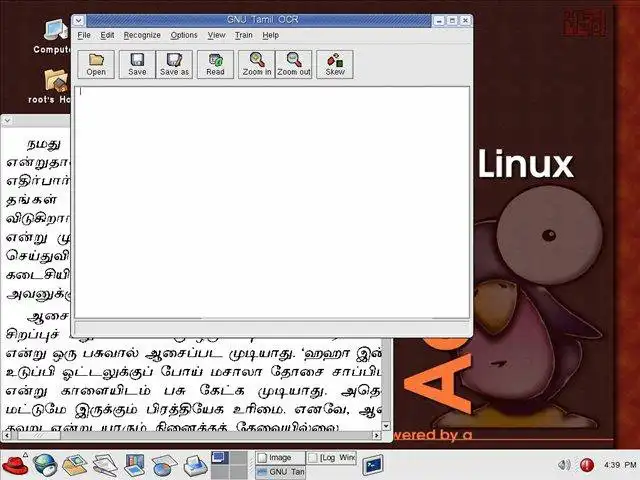The width and height of the screenshot is (640, 480).
Task: Switch to the first workspace in pager
Action: point(220,458)
